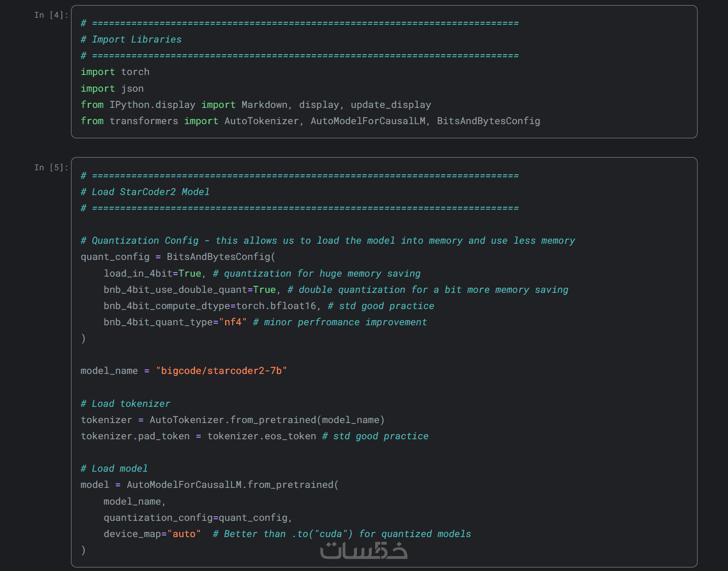The image size is (728, 571).
Task: Click the "# Quantization Config" comment line
Action: click(327, 241)
